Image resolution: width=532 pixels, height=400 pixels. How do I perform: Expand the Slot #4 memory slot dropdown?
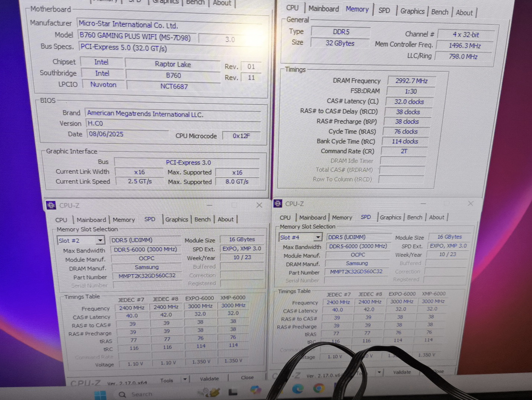(x=318, y=237)
